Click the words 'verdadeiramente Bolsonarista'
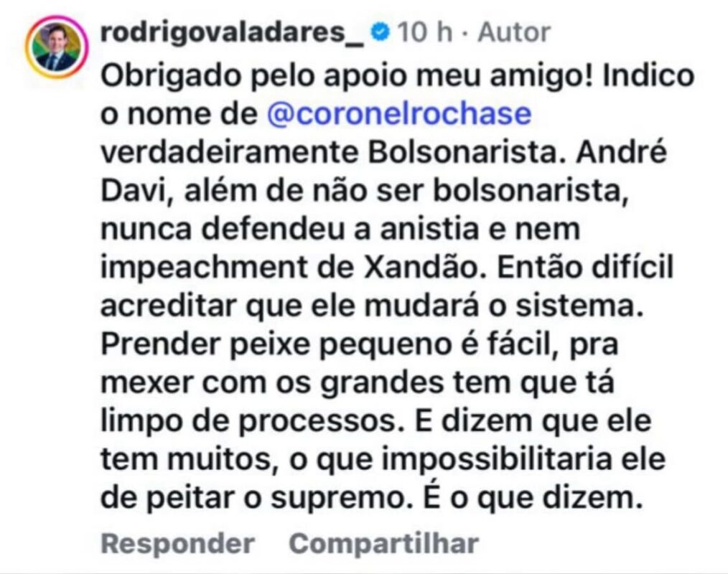728x574 pixels. (328, 152)
